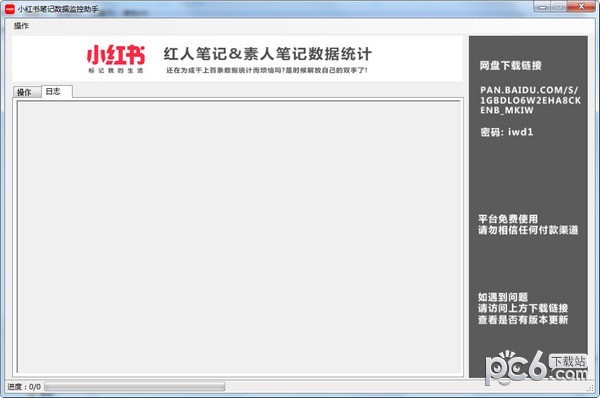Minimize the application window
The width and height of the screenshot is (600, 398).
542,7
